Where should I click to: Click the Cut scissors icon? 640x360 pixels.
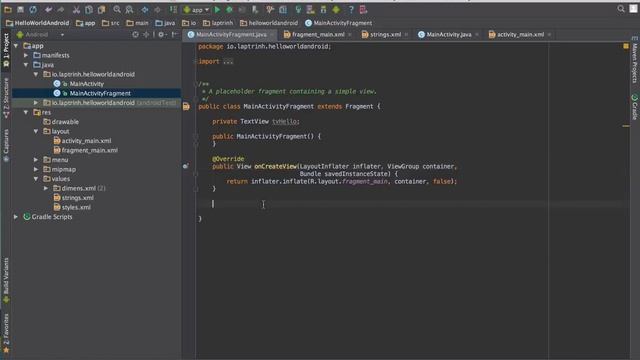(76, 9)
